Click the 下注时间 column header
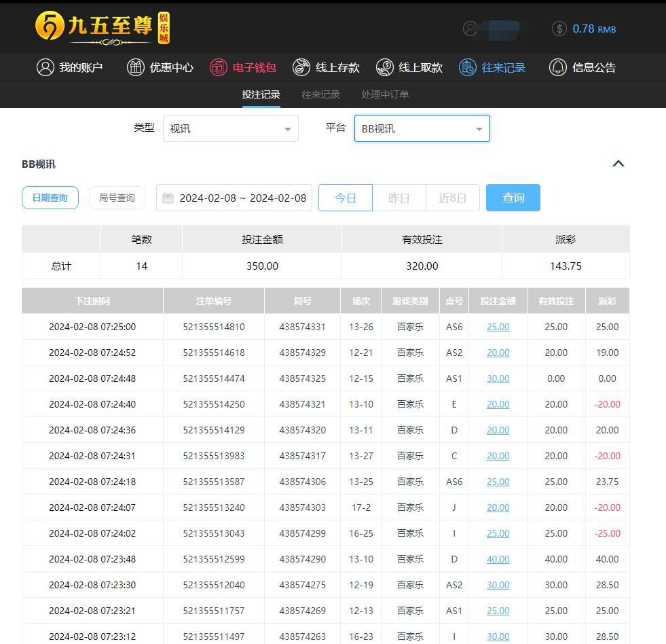 tap(92, 301)
